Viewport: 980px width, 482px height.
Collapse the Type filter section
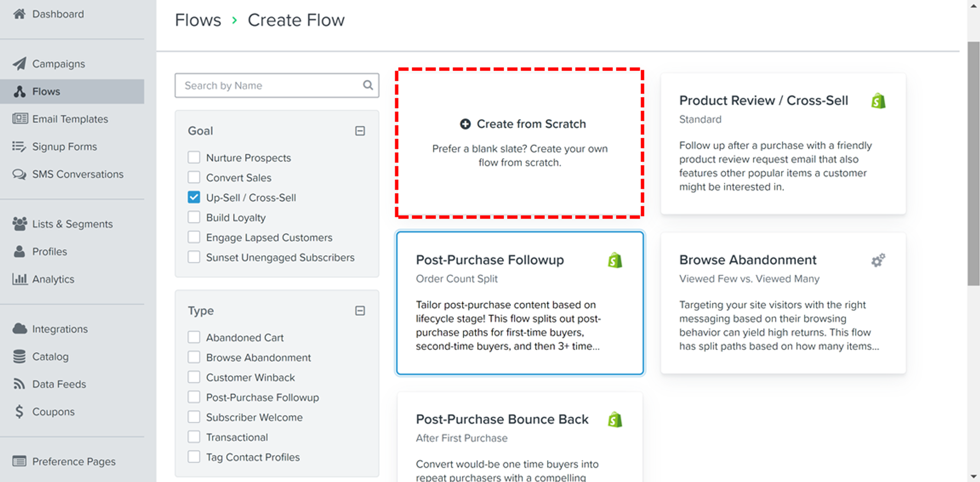(x=360, y=311)
